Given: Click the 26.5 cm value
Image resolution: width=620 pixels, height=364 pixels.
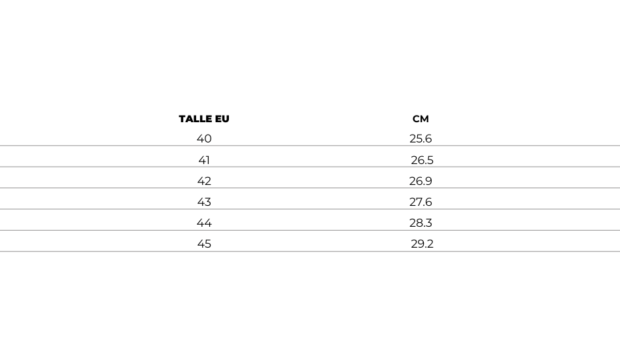Looking at the screenshot, I should pyautogui.click(x=422, y=160).
